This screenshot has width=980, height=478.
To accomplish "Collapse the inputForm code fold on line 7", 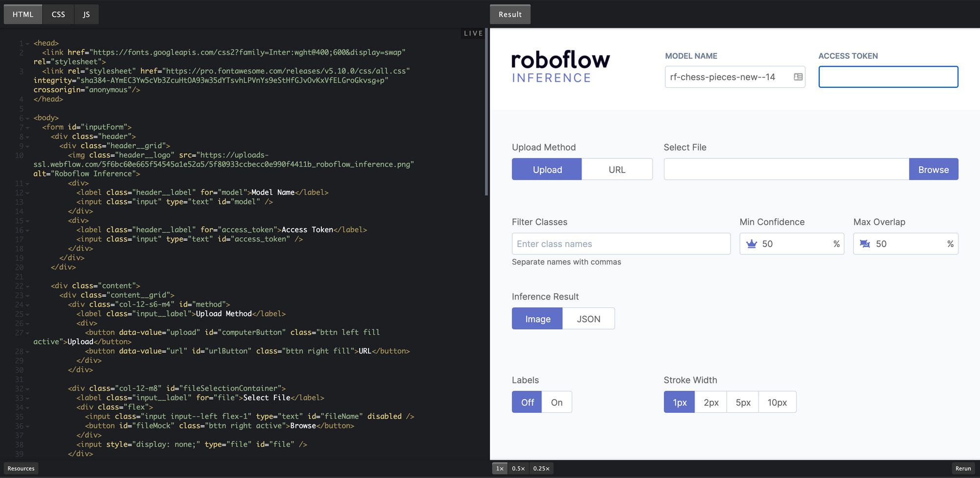I will (27, 127).
